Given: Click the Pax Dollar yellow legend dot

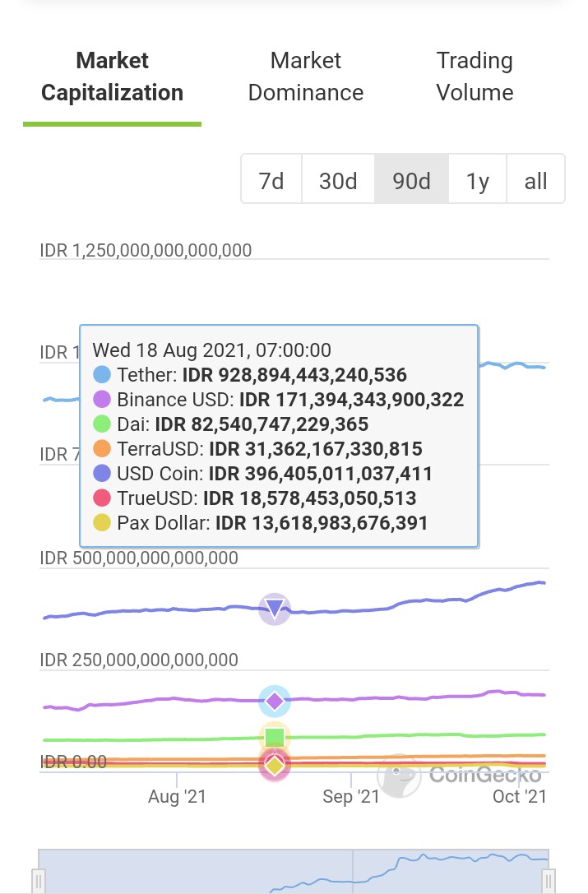Looking at the screenshot, I should pyautogui.click(x=101, y=522).
